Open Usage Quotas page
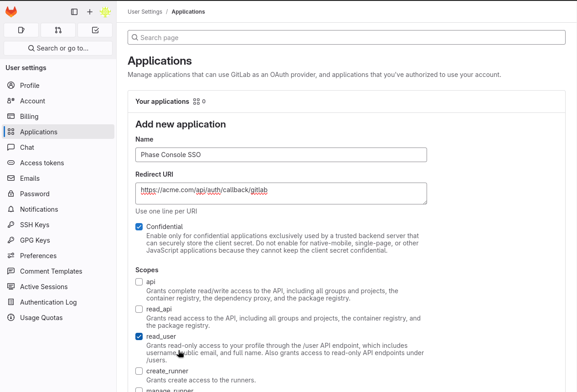The image size is (577, 392). [58, 317]
